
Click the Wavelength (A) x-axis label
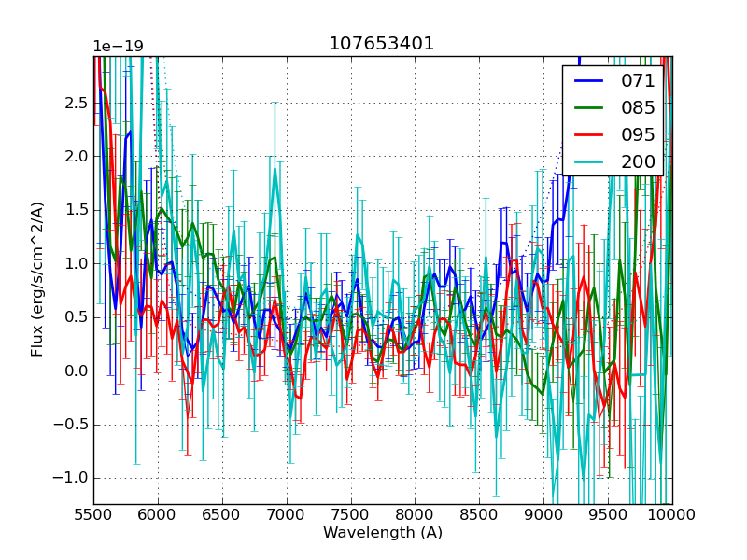382,533
